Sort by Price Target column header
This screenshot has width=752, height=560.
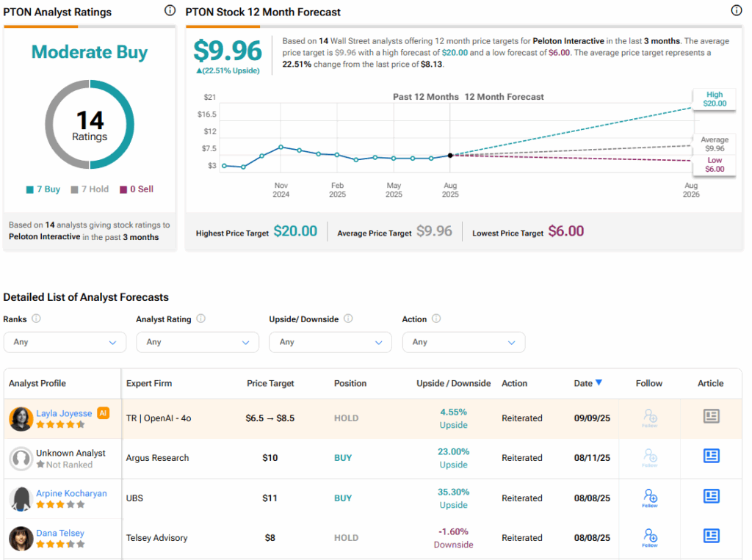[x=270, y=383]
